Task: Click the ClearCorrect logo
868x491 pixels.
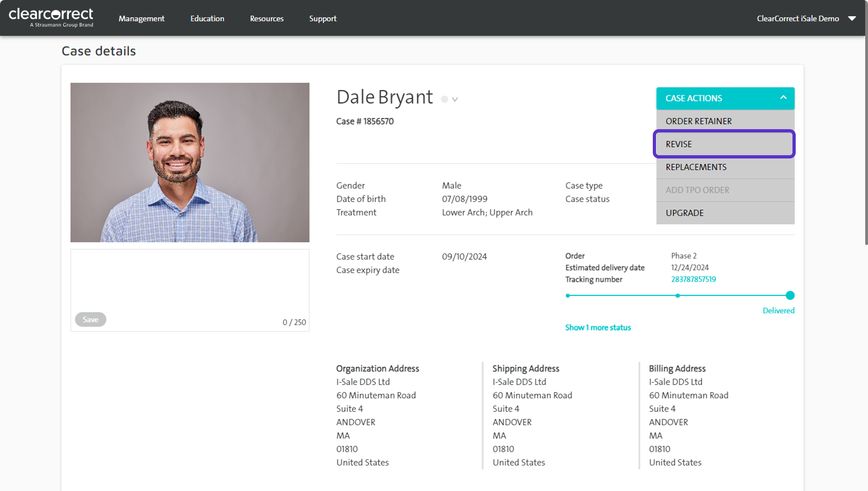Action: point(51,18)
